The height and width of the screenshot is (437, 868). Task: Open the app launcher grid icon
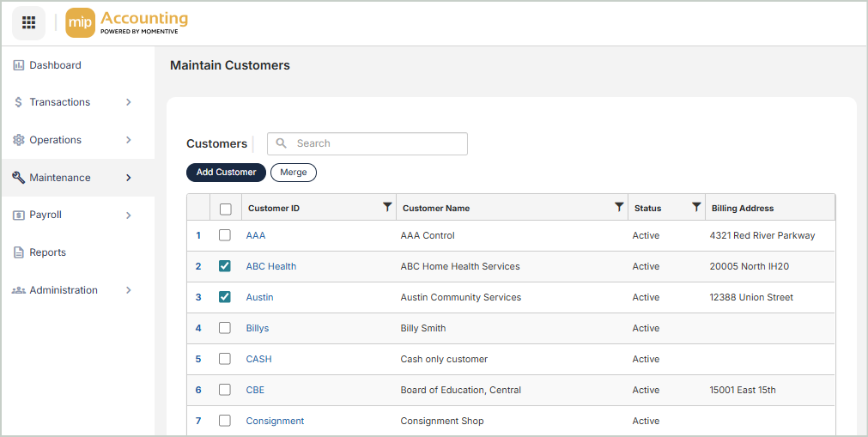(28, 23)
